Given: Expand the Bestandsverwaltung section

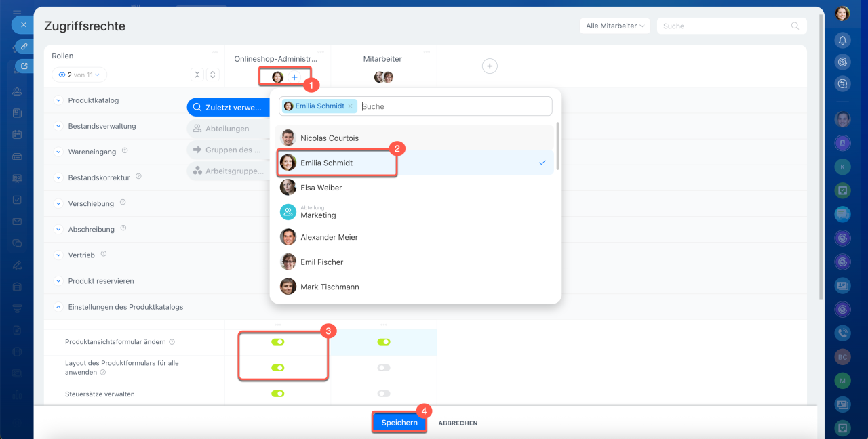Looking at the screenshot, I should tap(58, 126).
